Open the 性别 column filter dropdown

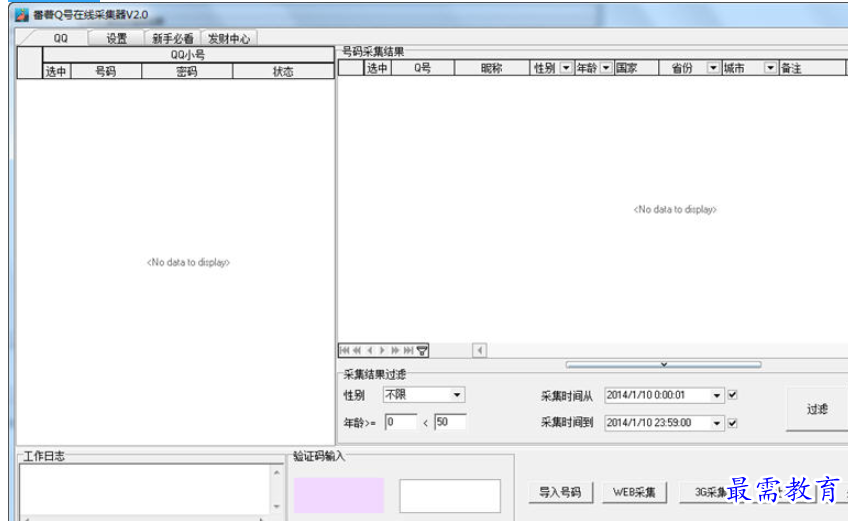pyautogui.click(x=566, y=68)
